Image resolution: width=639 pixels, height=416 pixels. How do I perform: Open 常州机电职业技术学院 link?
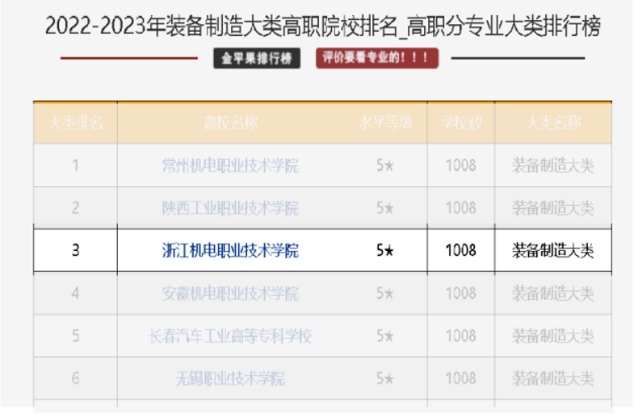click(230, 165)
